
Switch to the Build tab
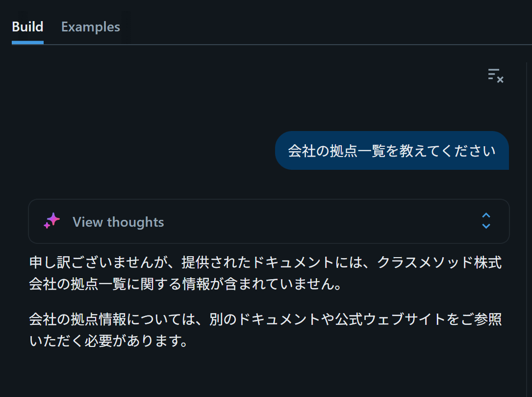27,26
